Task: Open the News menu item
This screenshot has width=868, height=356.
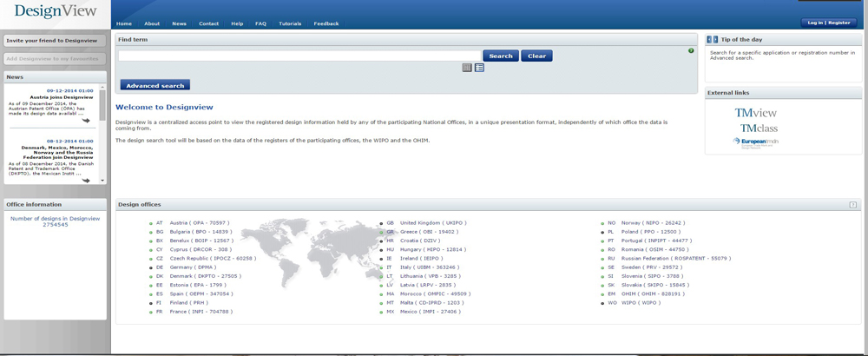Action: tap(179, 23)
